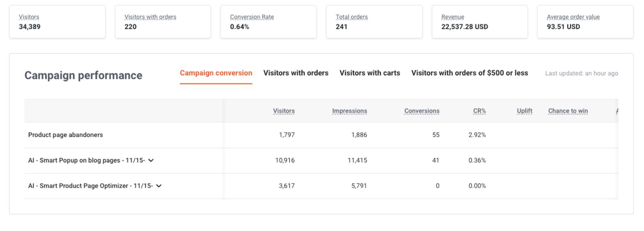Click the Uplift column header
This screenshot has width=644, height=231.
[x=524, y=111]
